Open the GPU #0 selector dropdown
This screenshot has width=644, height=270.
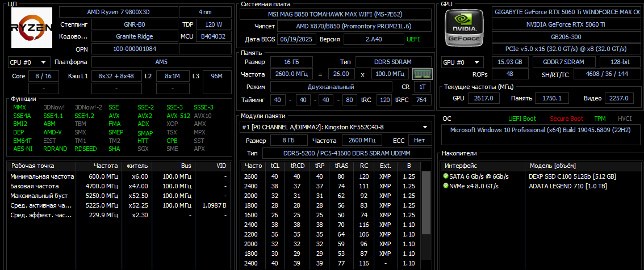coord(462,62)
